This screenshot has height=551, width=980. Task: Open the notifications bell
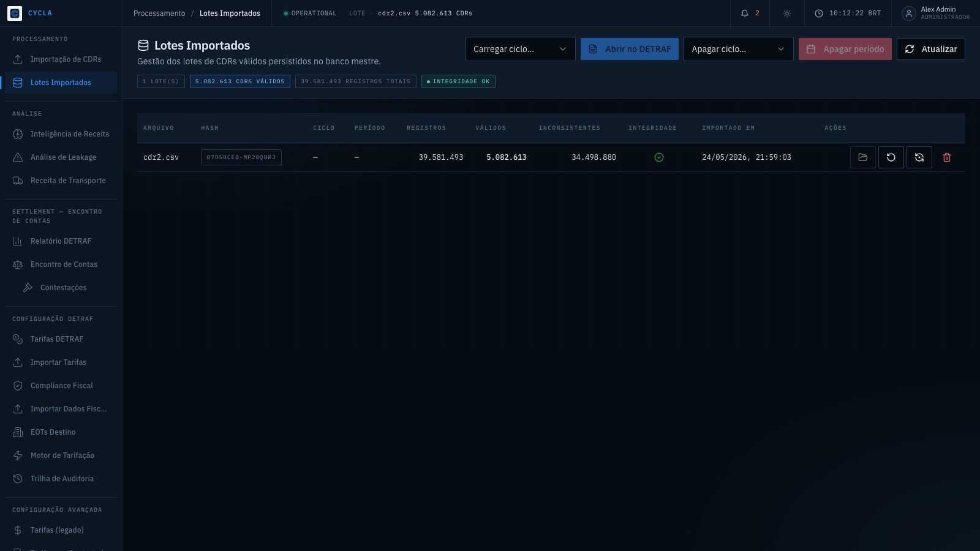click(x=745, y=13)
